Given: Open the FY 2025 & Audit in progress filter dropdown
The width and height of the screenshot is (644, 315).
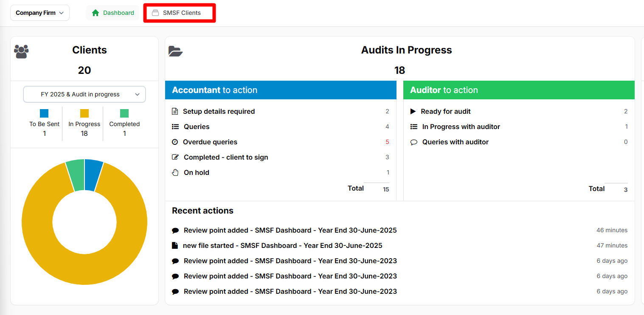Looking at the screenshot, I should 84,94.
